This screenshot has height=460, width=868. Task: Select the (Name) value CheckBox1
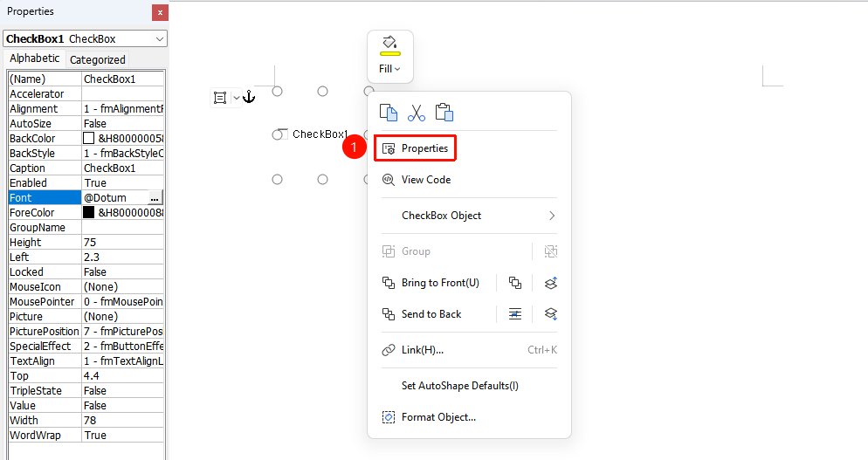pos(123,79)
